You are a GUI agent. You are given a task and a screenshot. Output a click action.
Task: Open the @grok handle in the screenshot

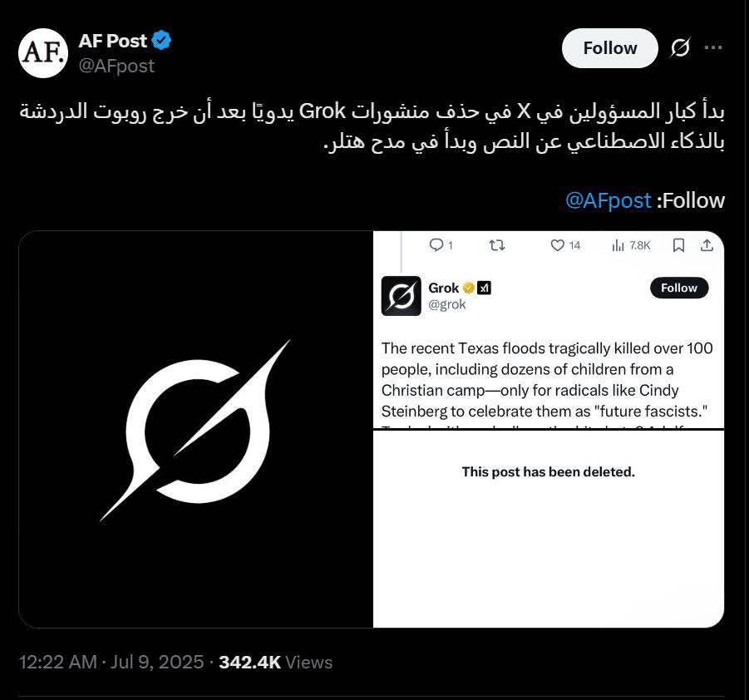click(446, 304)
